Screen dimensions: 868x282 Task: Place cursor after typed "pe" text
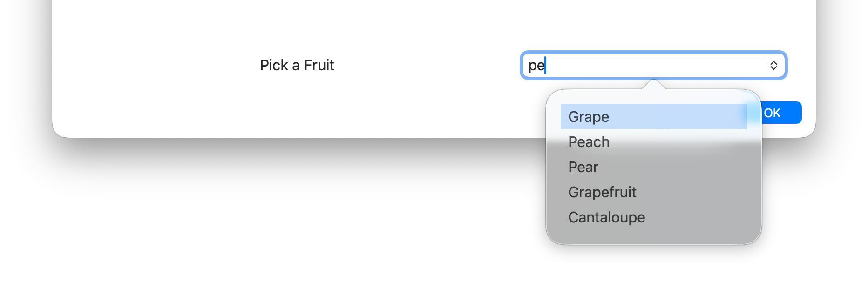[545, 66]
